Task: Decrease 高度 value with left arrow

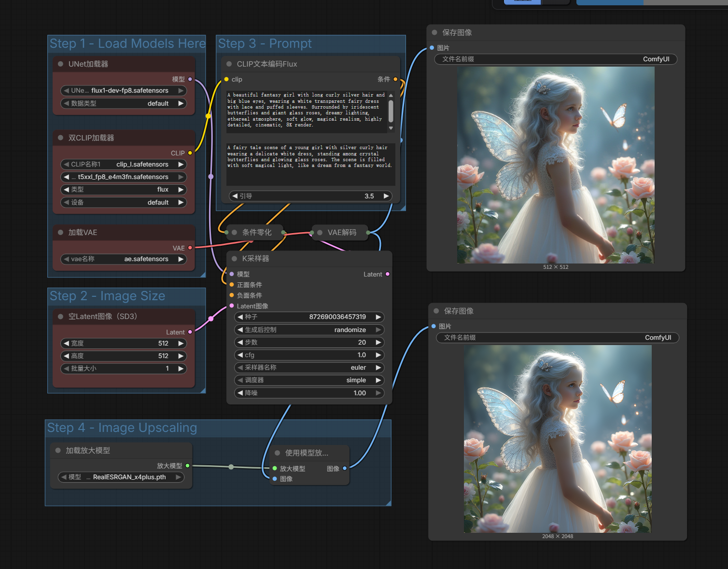Action: pyautogui.click(x=66, y=356)
